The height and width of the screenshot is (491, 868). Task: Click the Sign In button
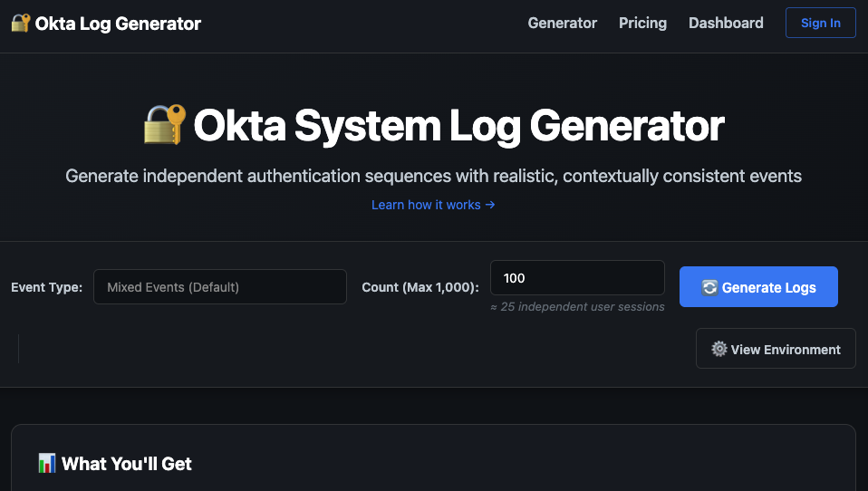tap(820, 23)
